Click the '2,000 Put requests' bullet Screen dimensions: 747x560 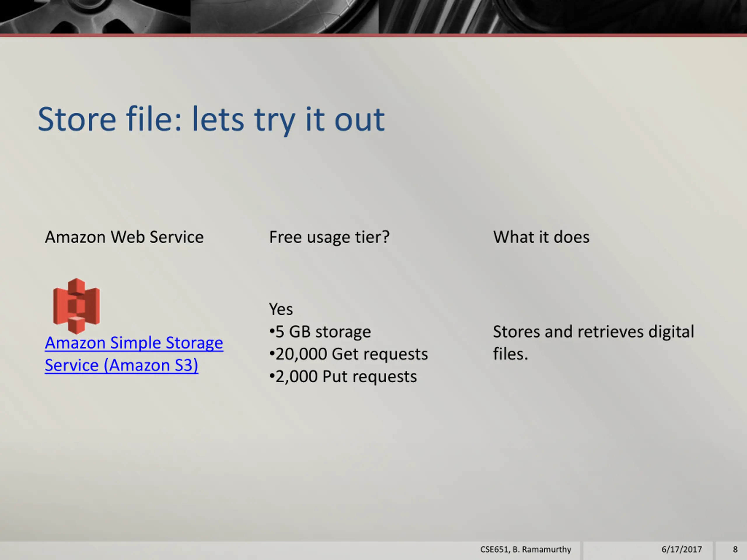(x=343, y=377)
